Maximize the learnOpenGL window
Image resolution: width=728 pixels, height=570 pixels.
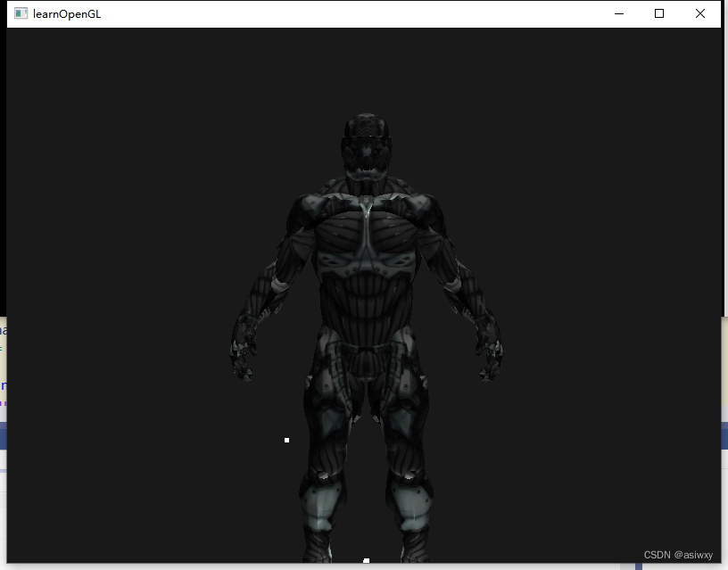pos(659,13)
